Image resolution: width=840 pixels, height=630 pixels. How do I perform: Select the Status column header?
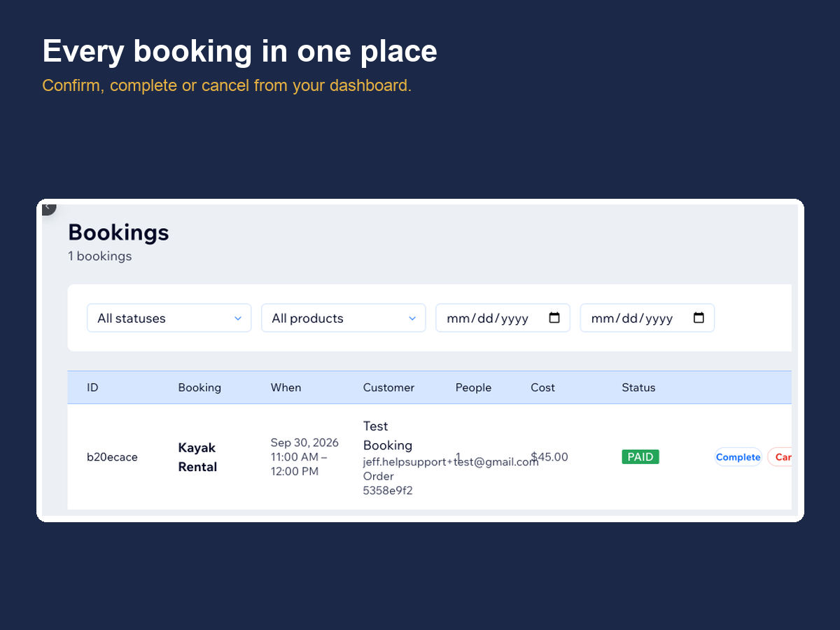pyautogui.click(x=638, y=387)
